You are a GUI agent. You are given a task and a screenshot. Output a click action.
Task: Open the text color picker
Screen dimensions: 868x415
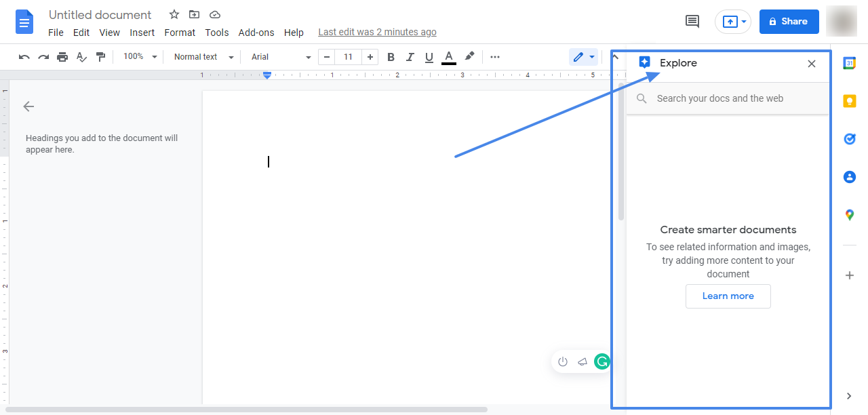tap(448, 58)
